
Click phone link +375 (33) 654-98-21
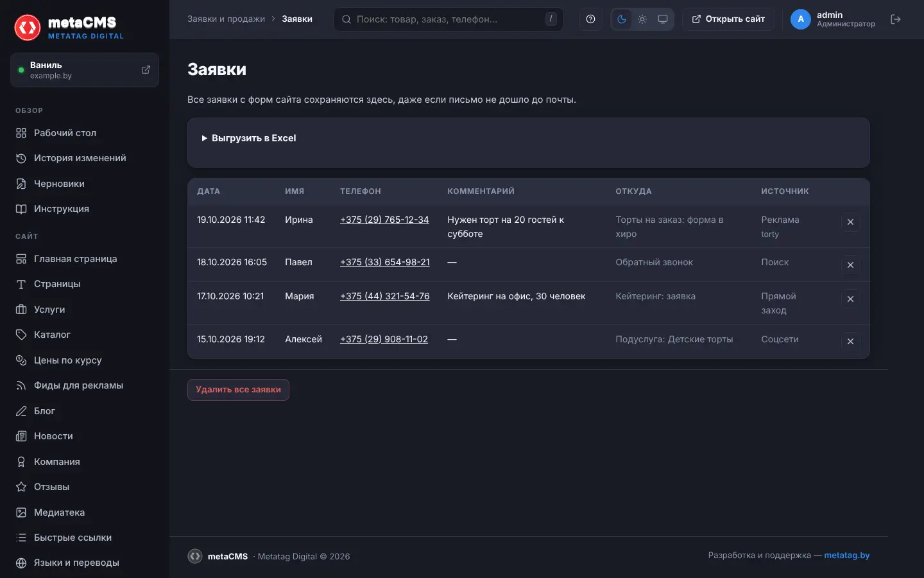tap(385, 262)
